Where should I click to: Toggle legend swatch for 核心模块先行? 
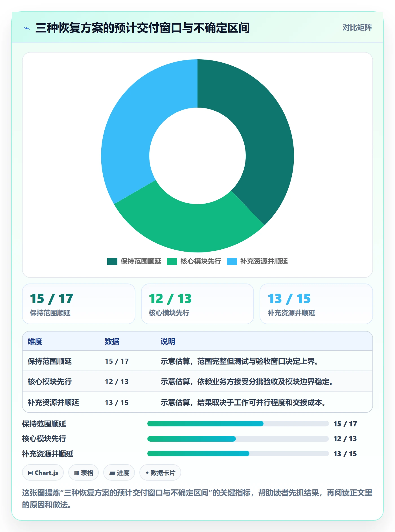click(x=172, y=261)
